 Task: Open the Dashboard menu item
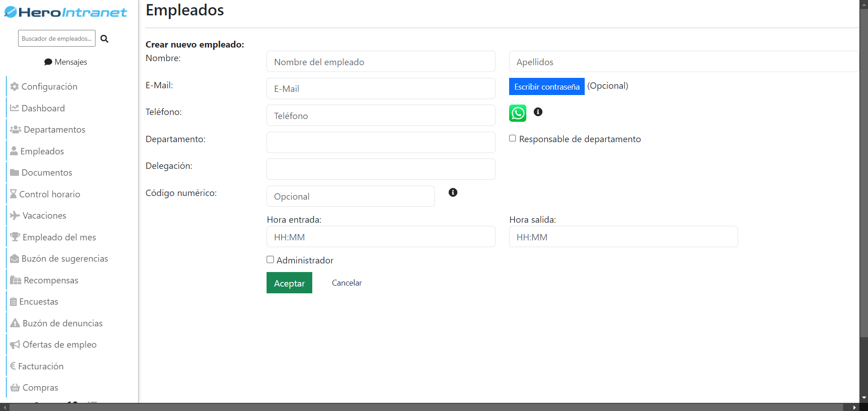[x=43, y=108]
